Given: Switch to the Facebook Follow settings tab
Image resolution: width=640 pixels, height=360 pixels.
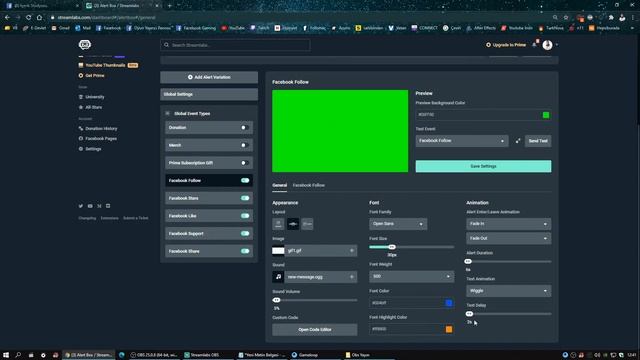Looking at the screenshot, I should [x=309, y=185].
